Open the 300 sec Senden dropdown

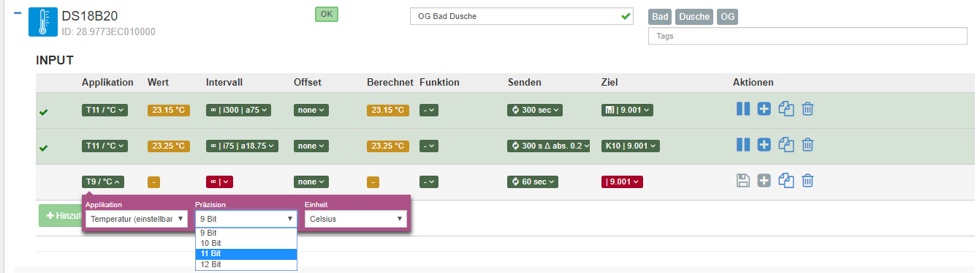[x=532, y=110]
